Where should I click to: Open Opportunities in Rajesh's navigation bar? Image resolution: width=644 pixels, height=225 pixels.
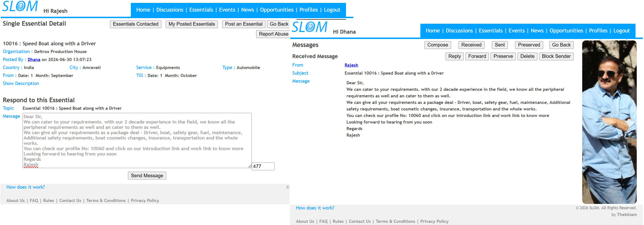point(277,10)
